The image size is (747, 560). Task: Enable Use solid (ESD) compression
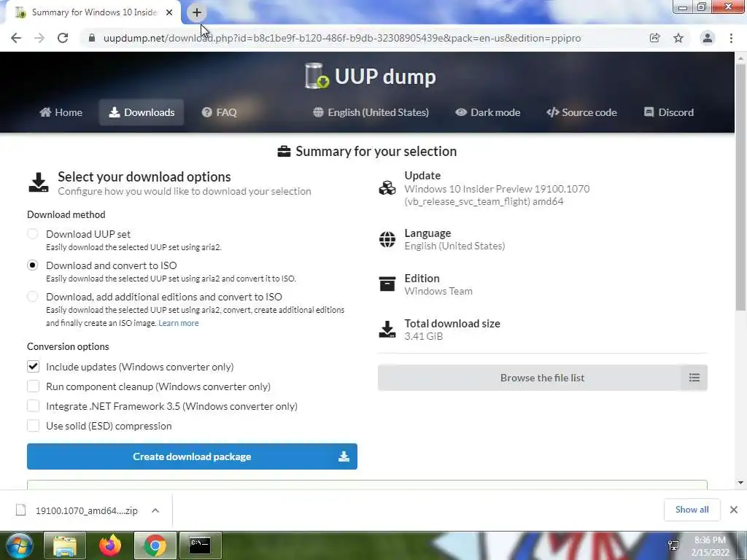[x=33, y=426]
